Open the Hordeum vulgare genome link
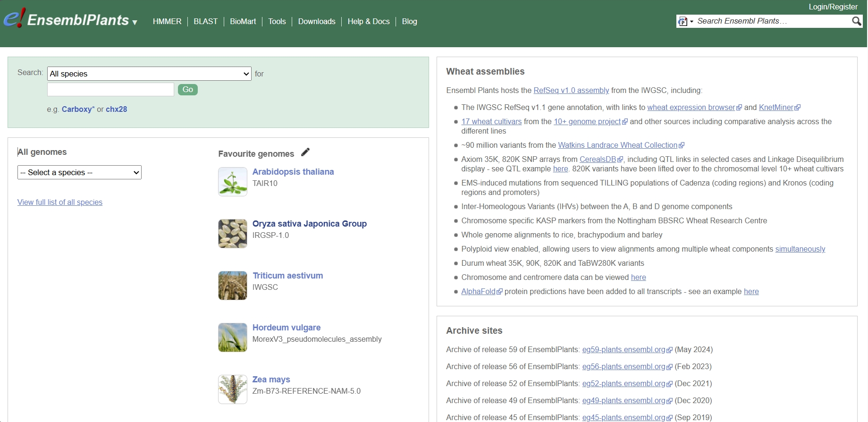 coord(287,328)
